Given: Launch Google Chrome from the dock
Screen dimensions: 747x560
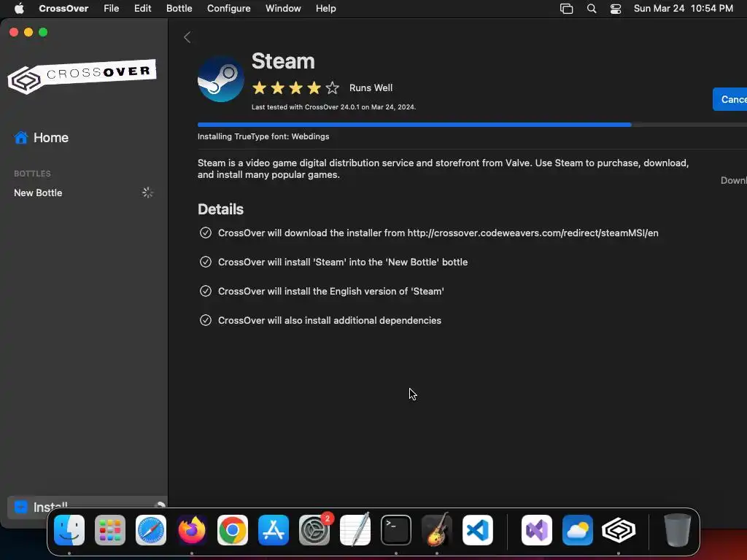Looking at the screenshot, I should pyautogui.click(x=233, y=529).
